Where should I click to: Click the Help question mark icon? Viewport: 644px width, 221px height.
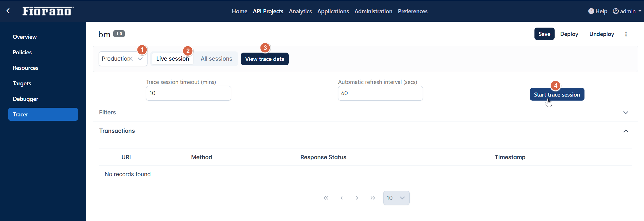click(x=591, y=11)
